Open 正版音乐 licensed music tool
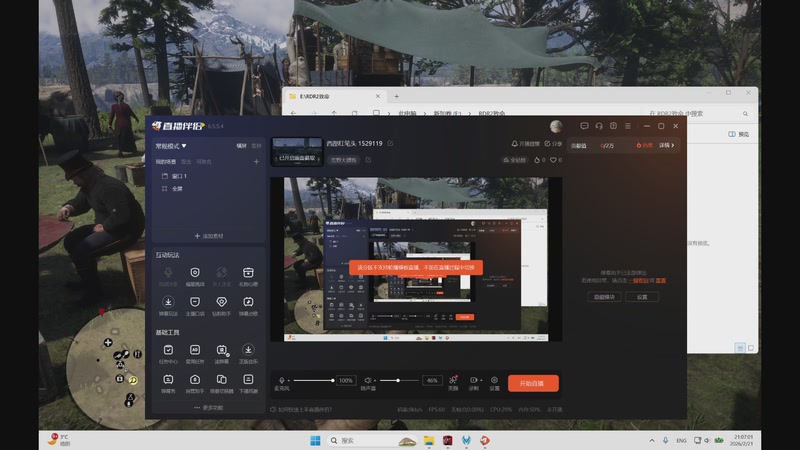 click(248, 354)
